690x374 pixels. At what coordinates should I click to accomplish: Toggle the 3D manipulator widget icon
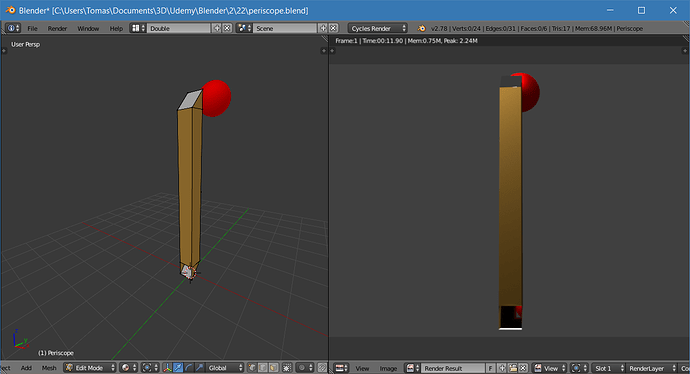(167, 368)
